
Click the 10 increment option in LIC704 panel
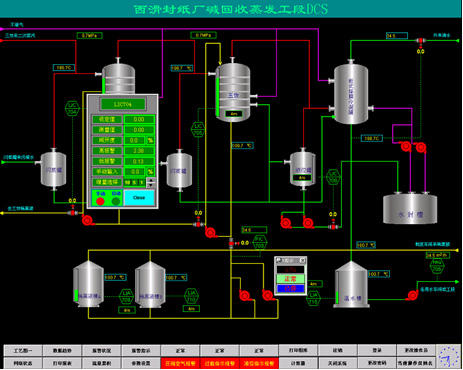tap(127, 183)
